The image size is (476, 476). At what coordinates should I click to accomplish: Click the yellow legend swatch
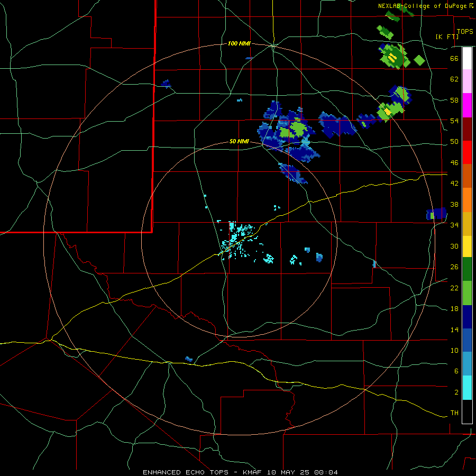click(467, 246)
